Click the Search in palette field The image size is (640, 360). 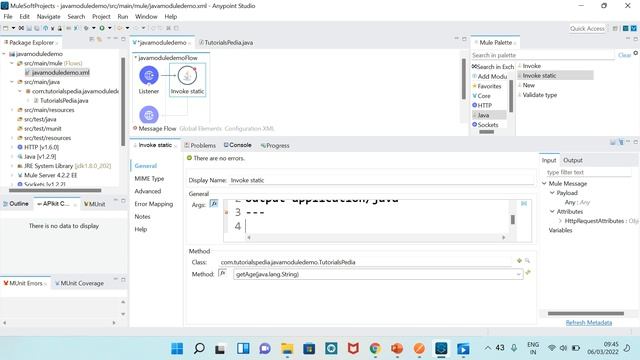tap(543, 55)
